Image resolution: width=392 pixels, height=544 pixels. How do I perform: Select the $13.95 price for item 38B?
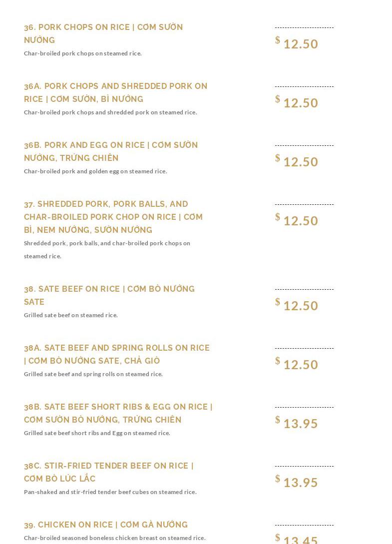297,424
